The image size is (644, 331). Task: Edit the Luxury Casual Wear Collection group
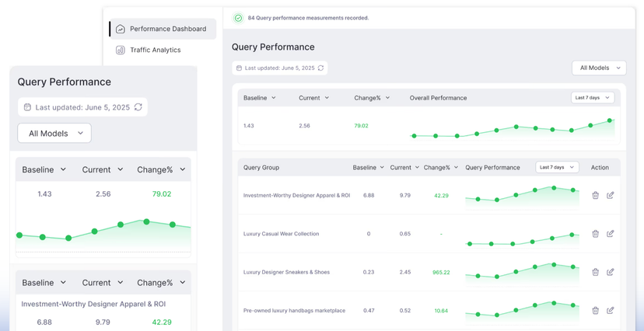(611, 233)
